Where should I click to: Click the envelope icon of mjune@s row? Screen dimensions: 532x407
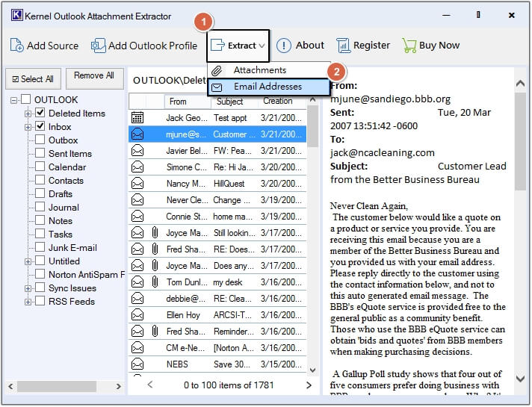[x=137, y=134]
